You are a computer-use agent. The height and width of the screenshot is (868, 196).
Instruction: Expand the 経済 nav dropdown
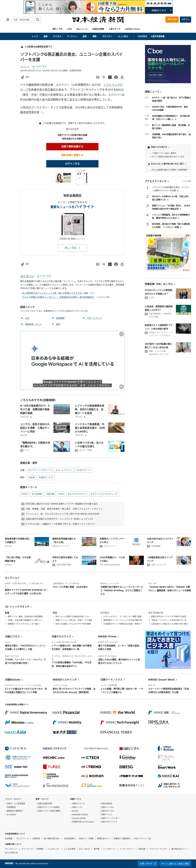86,36
